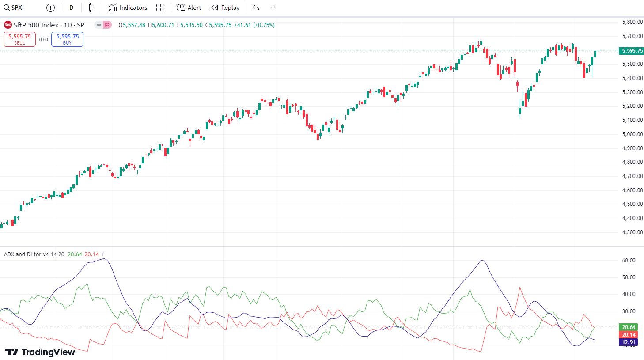Click the 5,800.00 price axis label
The height and width of the screenshot is (360, 644).
point(632,22)
